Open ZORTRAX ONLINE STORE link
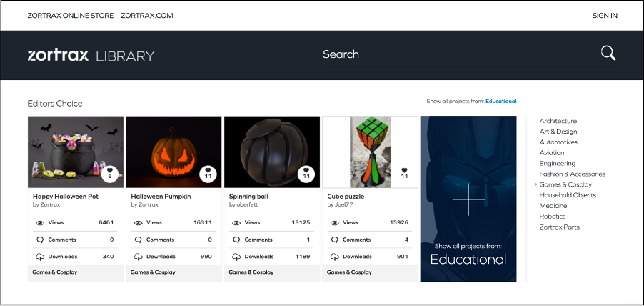644x306 pixels. [x=71, y=16]
